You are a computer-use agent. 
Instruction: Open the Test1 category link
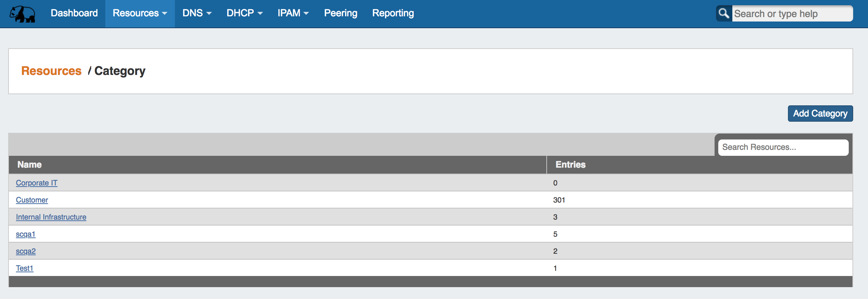point(24,268)
